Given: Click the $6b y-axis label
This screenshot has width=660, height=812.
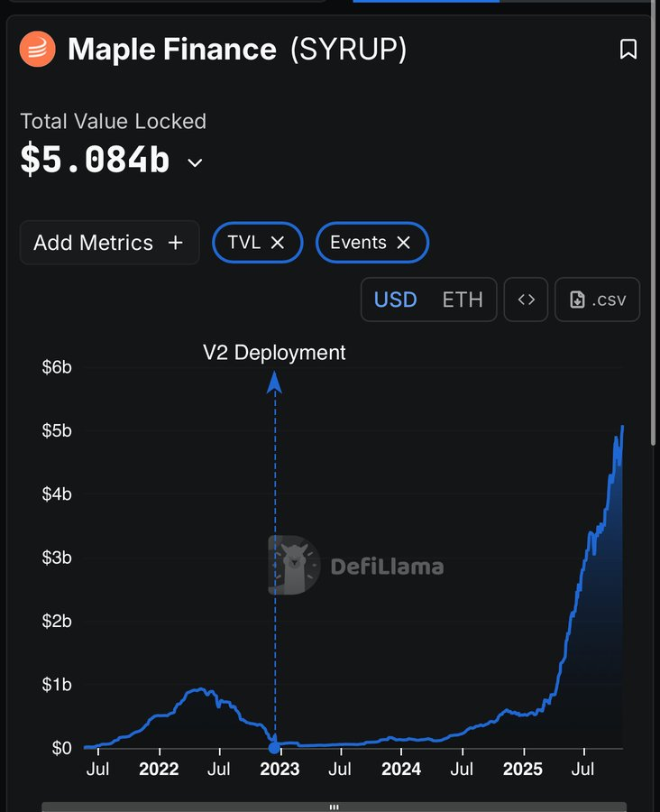Looking at the screenshot, I should 57,367.
